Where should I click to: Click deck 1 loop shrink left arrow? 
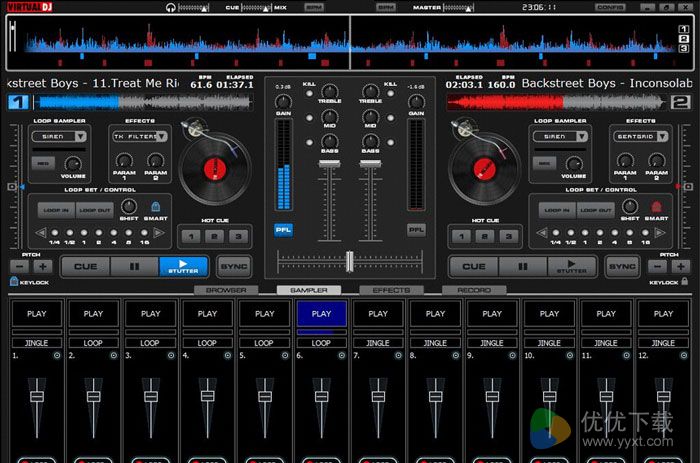click(x=41, y=233)
